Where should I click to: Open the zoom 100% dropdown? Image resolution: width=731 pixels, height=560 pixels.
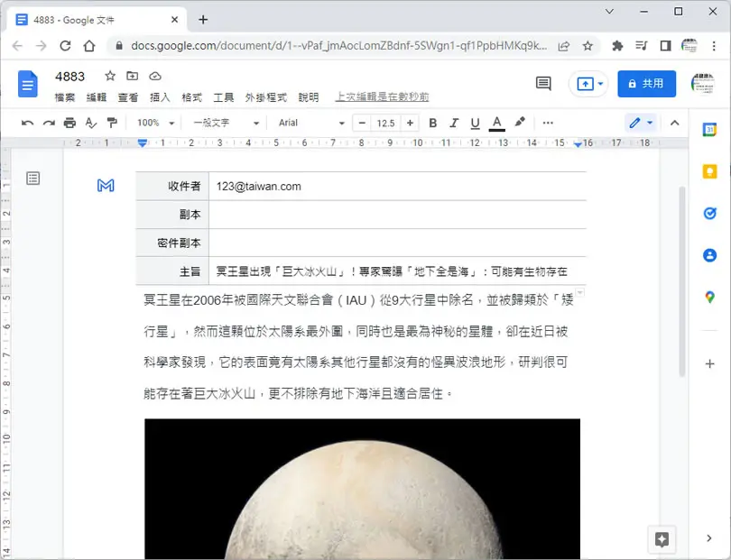click(155, 123)
